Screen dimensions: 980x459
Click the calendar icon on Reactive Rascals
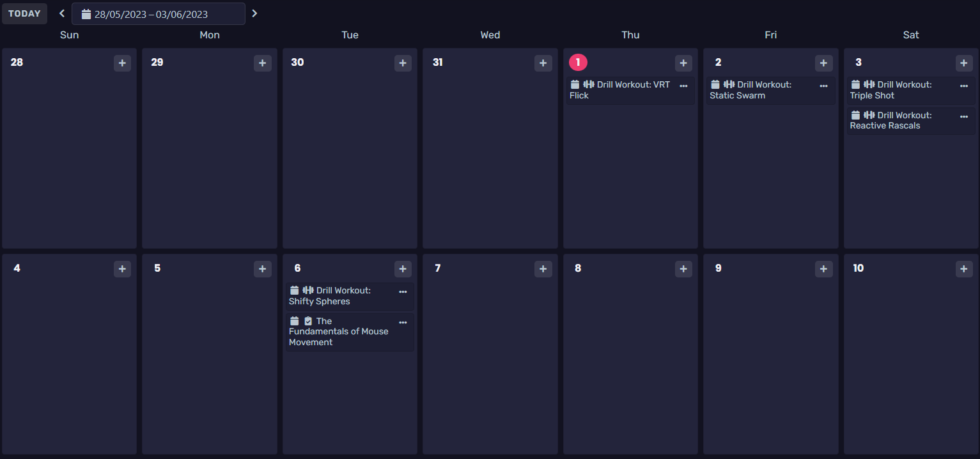(855, 114)
